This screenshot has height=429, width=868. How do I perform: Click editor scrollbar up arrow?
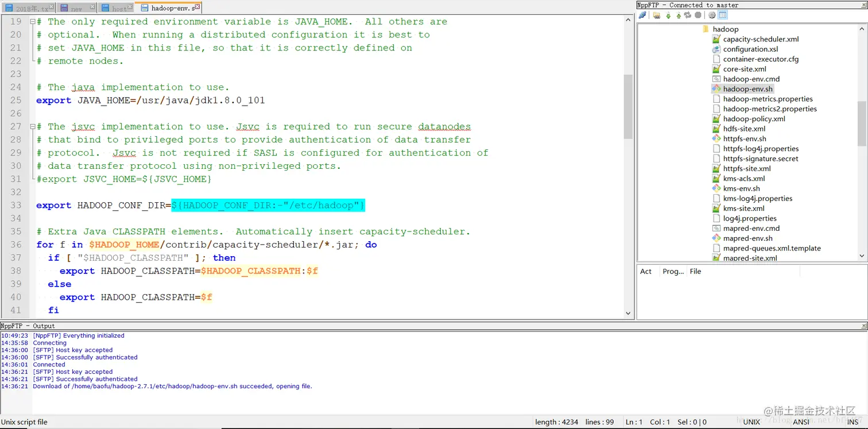point(628,20)
